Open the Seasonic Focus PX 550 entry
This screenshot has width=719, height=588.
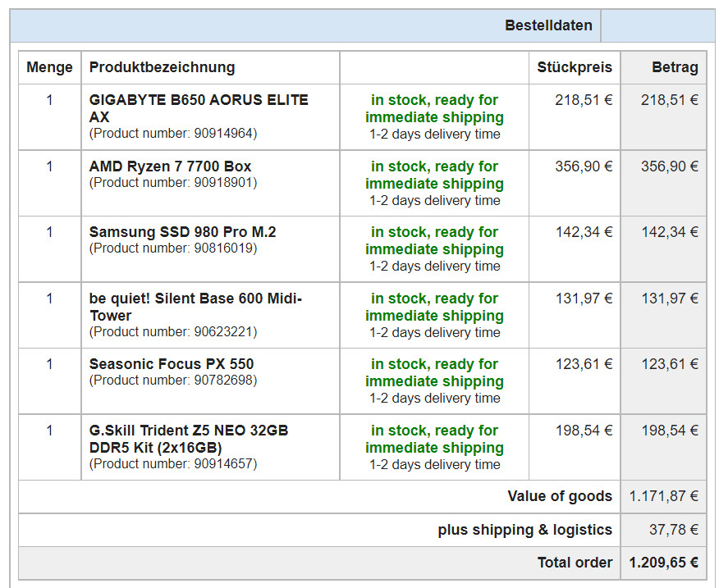coord(171,364)
